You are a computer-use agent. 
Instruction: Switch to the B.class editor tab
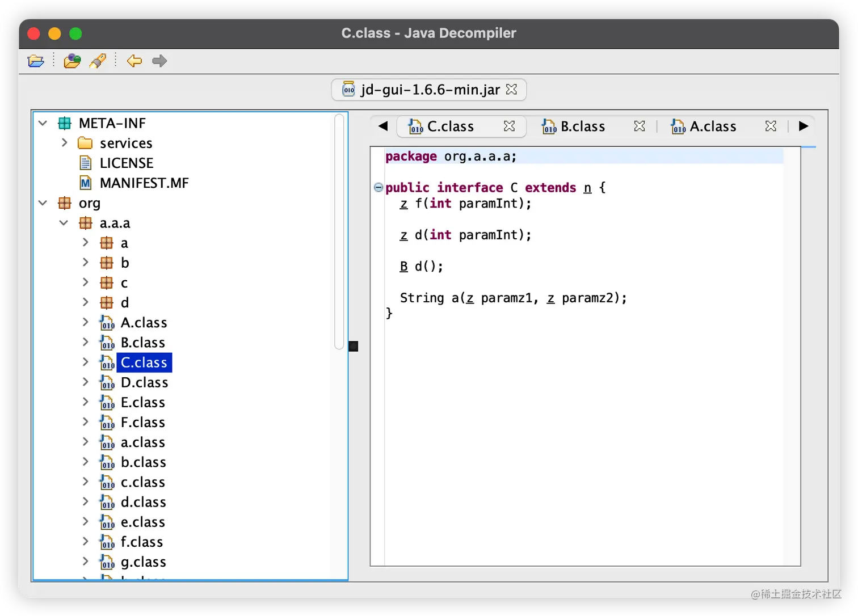pyautogui.click(x=583, y=126)
